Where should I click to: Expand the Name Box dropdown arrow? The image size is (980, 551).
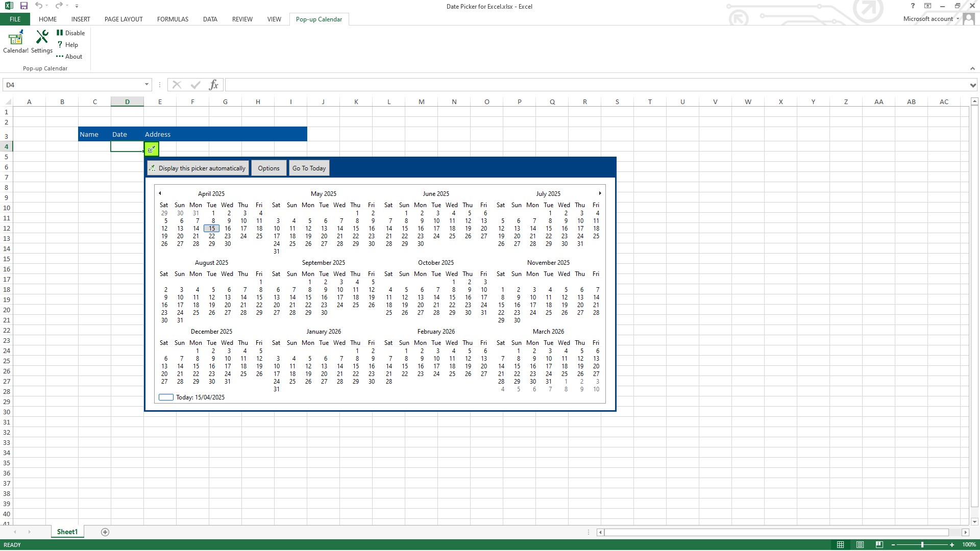pos(146,85)
